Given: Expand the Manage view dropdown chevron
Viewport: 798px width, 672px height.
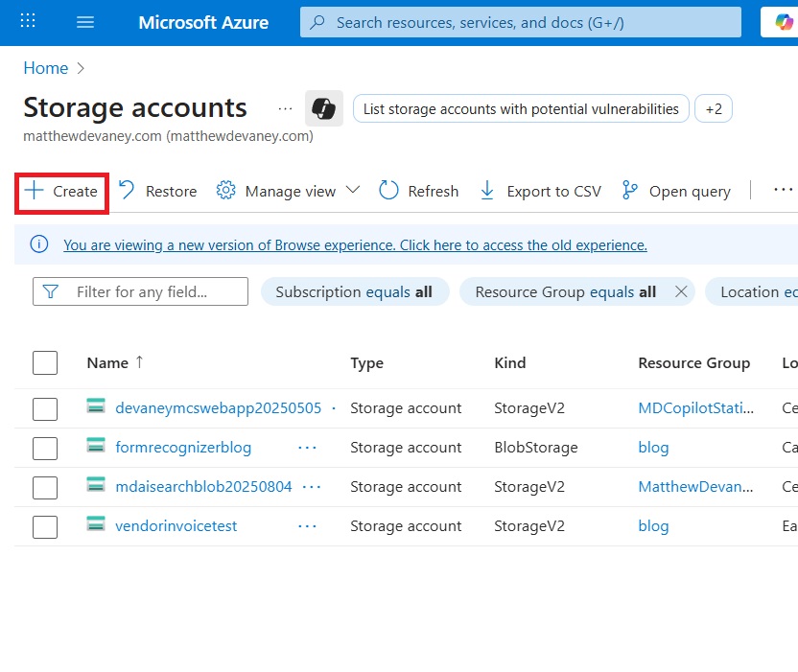Looking at the screenshot, I should (353, 190).
